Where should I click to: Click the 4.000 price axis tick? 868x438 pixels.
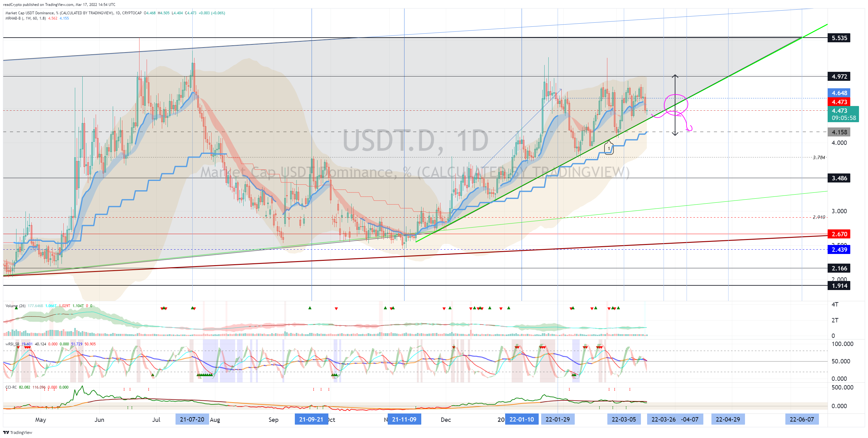point(839,143)
